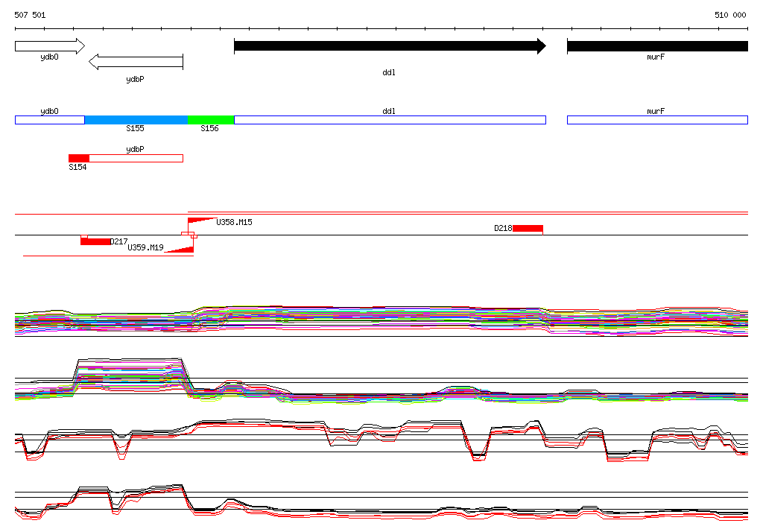Click the murF blue-outlined box
The height and width of the screenshot is (532, 763).
657,120
